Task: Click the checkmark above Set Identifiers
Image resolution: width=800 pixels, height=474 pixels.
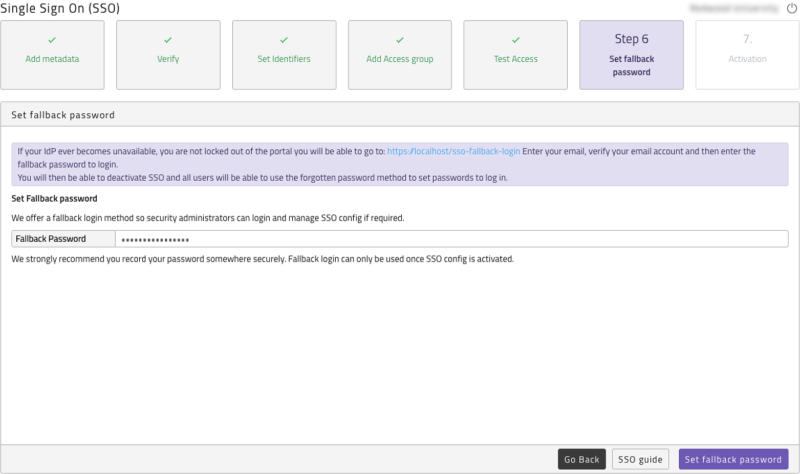Action: [284, 40]
